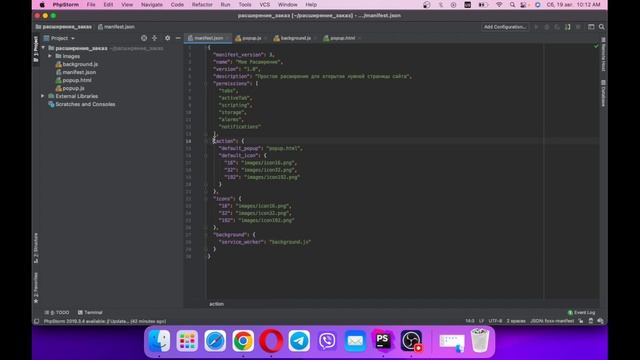Toggle the Structure tool window side tab
This screenshot has width=640, height=360.
coord(36,248)
